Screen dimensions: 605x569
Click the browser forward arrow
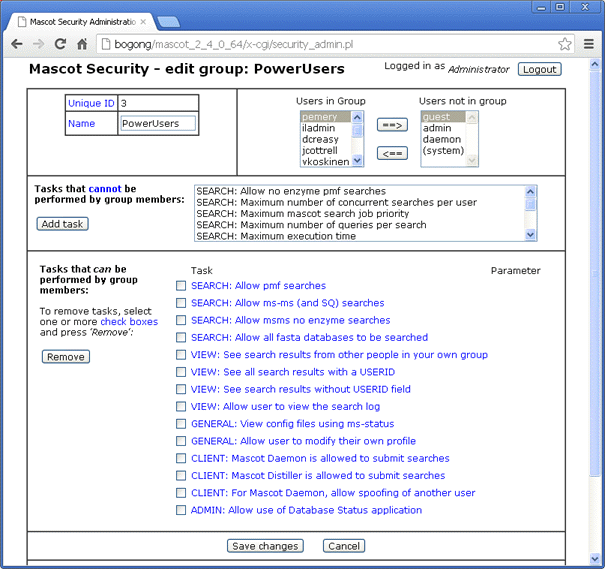[x=38, y=44]
